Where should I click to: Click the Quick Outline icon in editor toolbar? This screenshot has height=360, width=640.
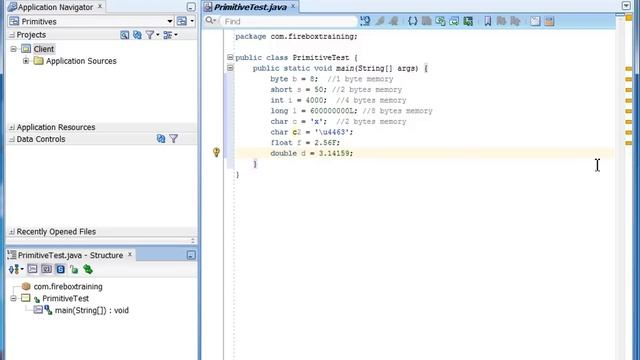[365, 21]
